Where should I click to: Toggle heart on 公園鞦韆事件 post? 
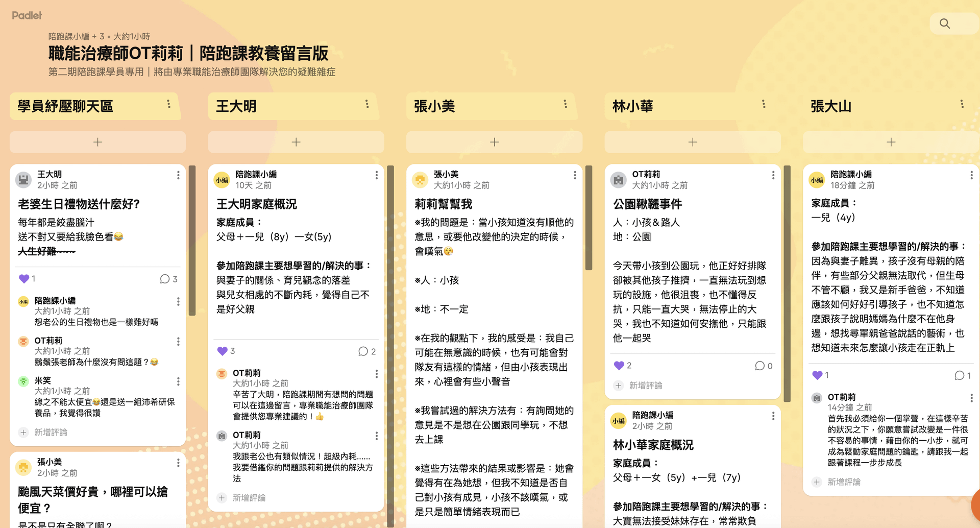619,366
